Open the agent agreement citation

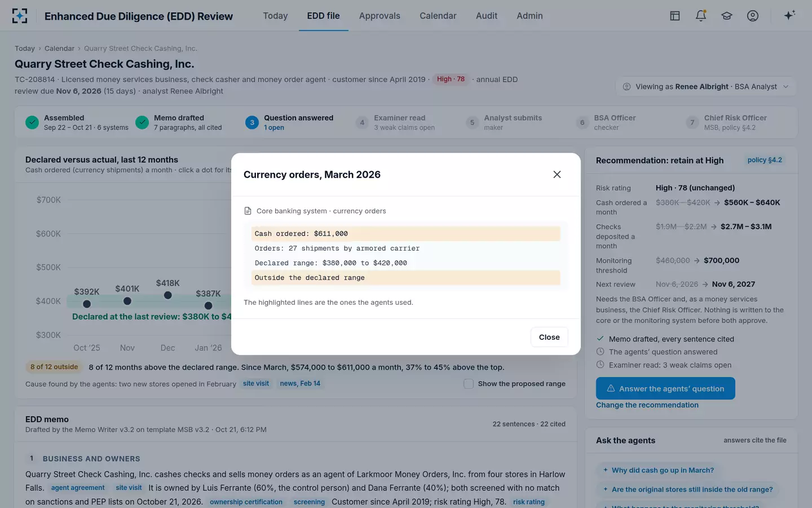tap(78, 488)
